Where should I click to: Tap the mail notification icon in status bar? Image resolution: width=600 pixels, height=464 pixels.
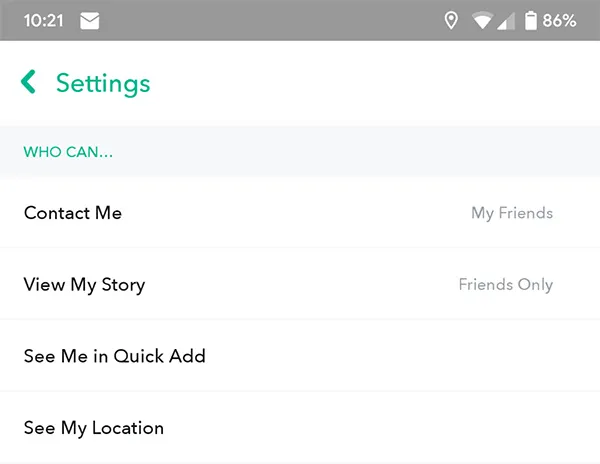tap(90, 21)
